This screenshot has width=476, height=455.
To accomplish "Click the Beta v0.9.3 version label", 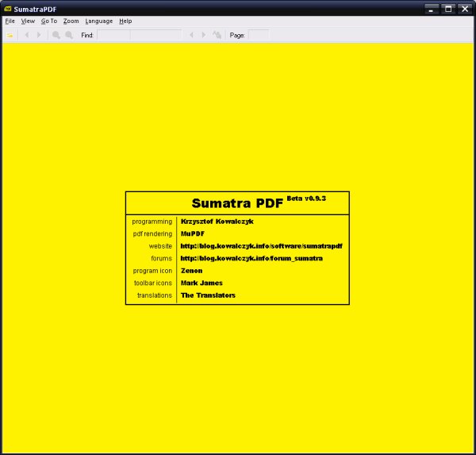I will coord(306,199).
